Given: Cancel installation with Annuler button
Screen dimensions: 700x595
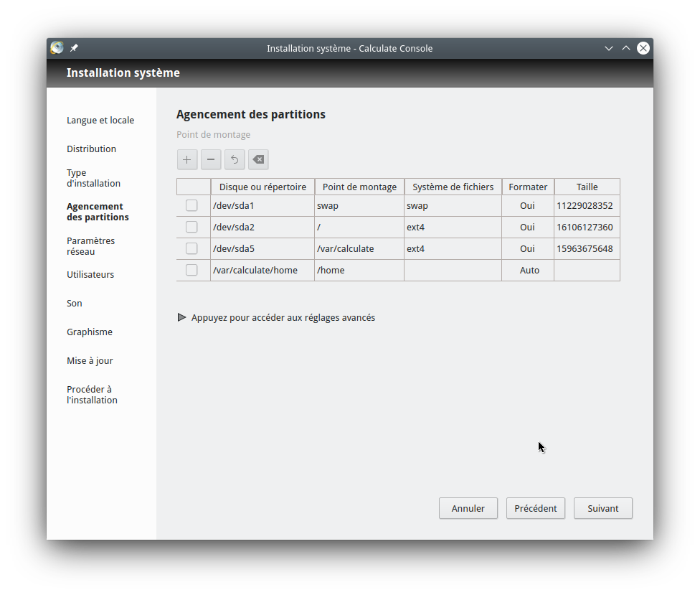Looking at the screenshot, I should pyautogui.click(x=468, y=508).
